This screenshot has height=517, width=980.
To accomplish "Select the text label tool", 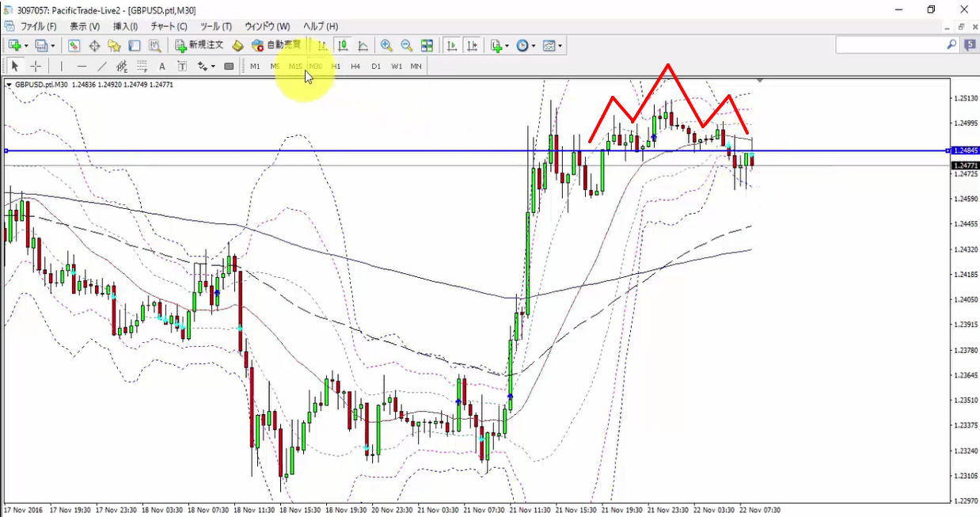I will click(x=182, y=67).
